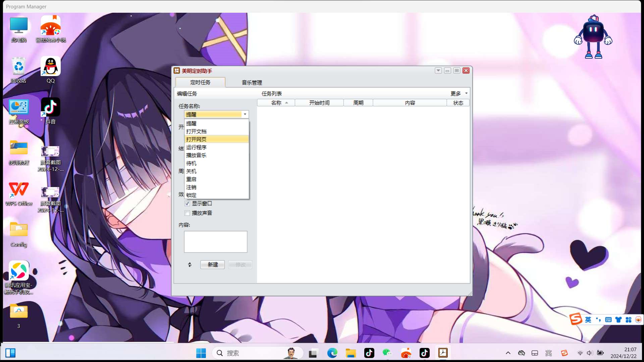The width and height of the screenshot is (644, 362).
Task: Enable the 播放声音 checkbox
Action: (187, 213)
